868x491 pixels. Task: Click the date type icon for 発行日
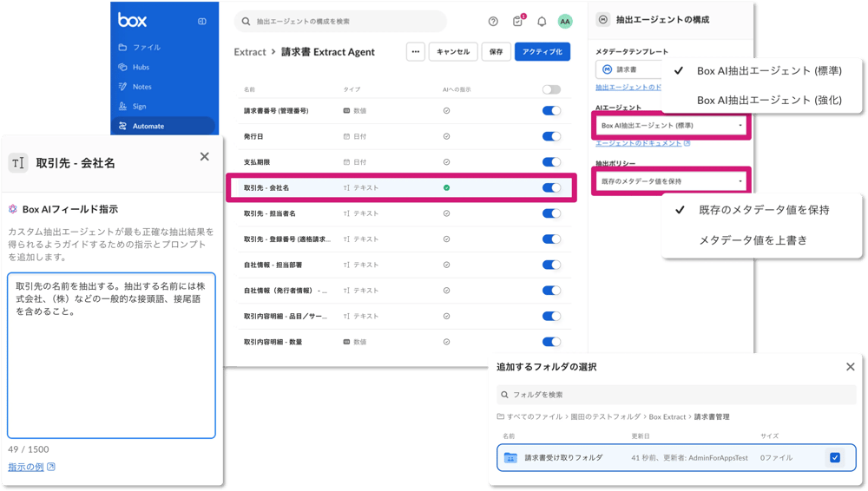click(346, 136)
